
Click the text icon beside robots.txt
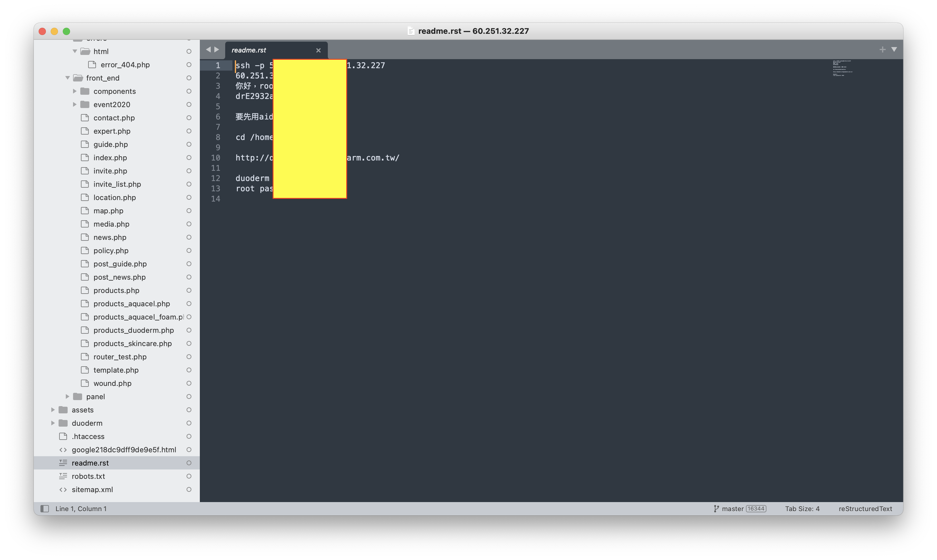[x=63, y=476]
